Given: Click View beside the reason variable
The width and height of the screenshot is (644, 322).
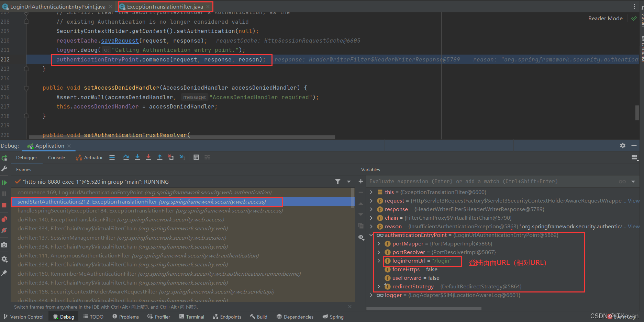Looking at the screenshot, I should [x=633, y=226].
